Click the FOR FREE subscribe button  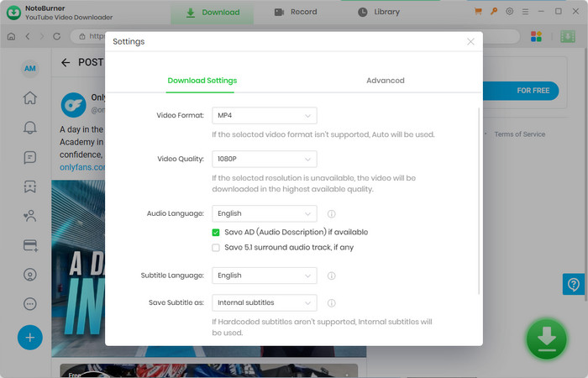521,91
